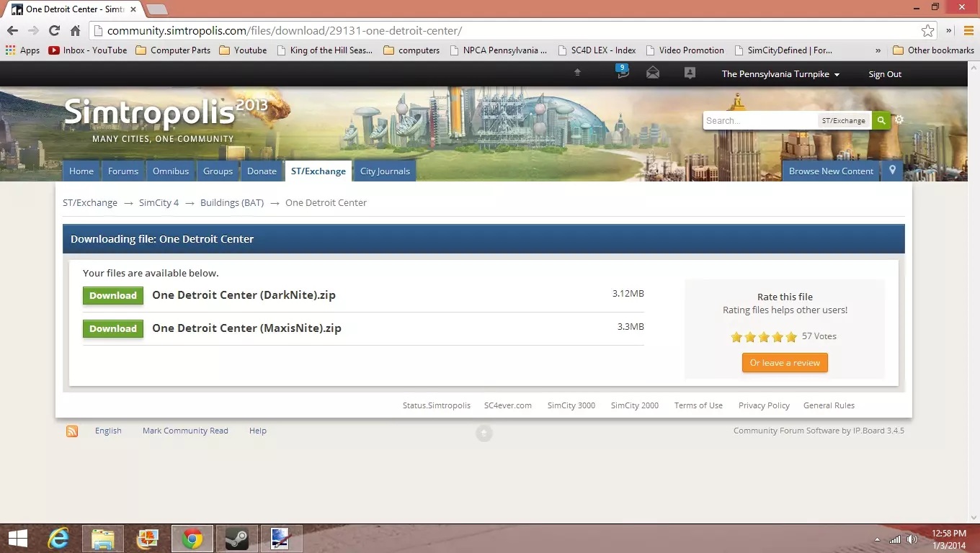Click the map pin icon in navigation
This screenshot has width=980, height=553.
pyautogui.click(x=892, y=171)
